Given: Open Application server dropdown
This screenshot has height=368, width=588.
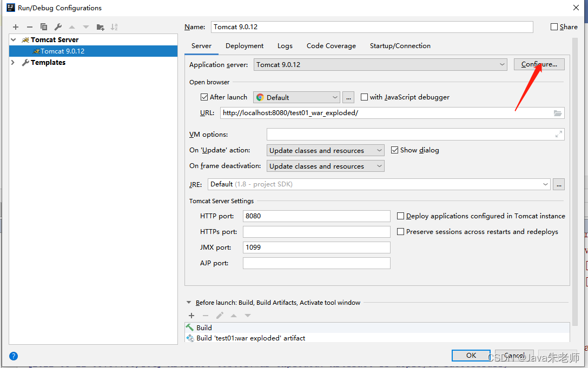Looking at the screenshot, I should pyautogui.click(x=380, y=64).
